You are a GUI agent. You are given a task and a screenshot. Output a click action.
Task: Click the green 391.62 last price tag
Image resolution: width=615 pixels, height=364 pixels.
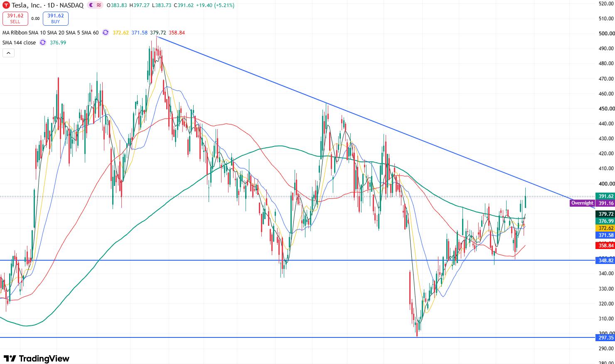[605, 196]
